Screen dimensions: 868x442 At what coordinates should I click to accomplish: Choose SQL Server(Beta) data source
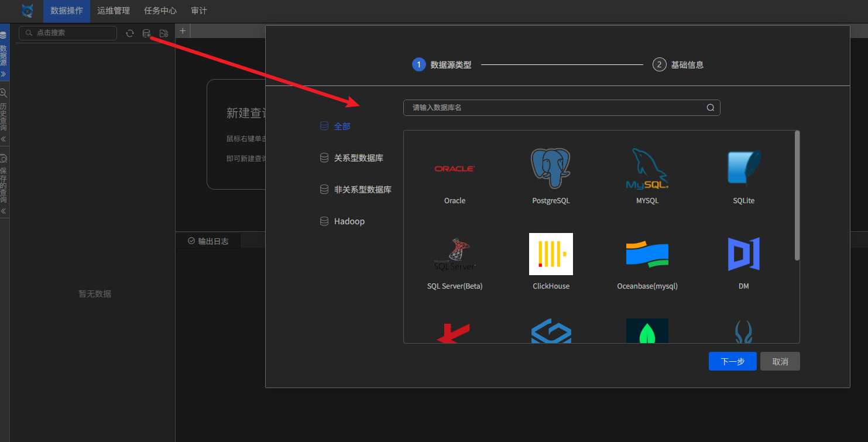(x=455, y=262)
